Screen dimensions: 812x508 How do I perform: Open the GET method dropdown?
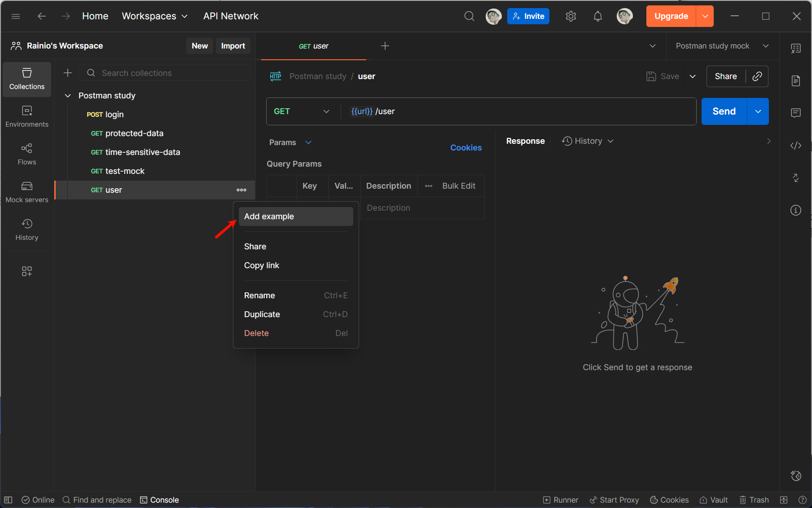(302, 111)
